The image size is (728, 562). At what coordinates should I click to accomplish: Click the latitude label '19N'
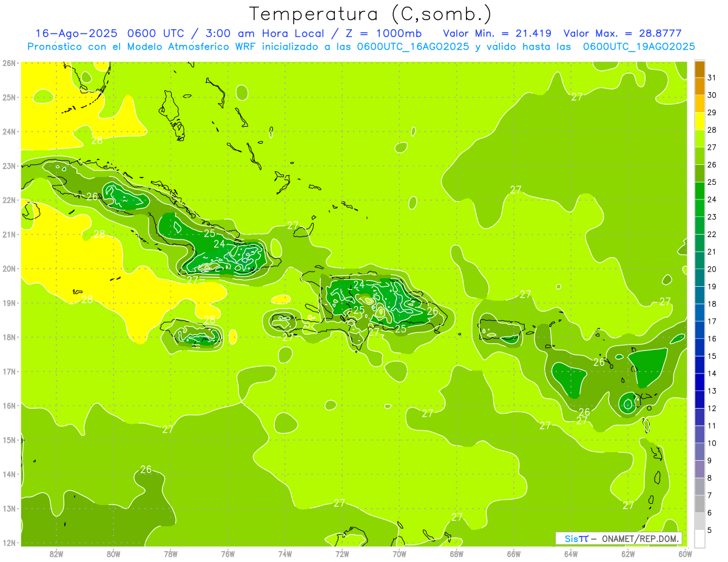click(8, 303)
